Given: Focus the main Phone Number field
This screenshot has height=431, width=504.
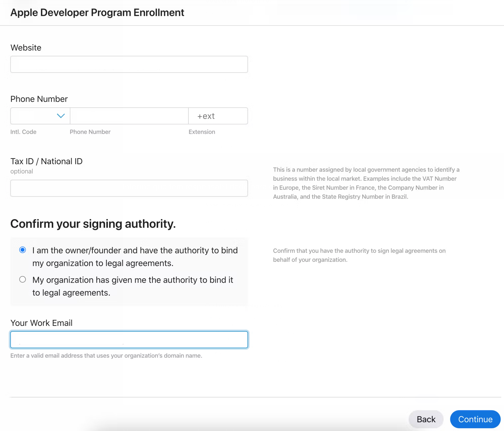Looking at the screenshot, I should click(129, 116).
